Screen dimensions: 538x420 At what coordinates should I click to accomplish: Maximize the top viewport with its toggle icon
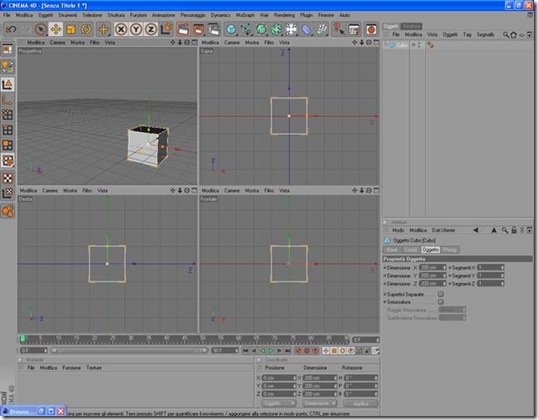(376, 43)
